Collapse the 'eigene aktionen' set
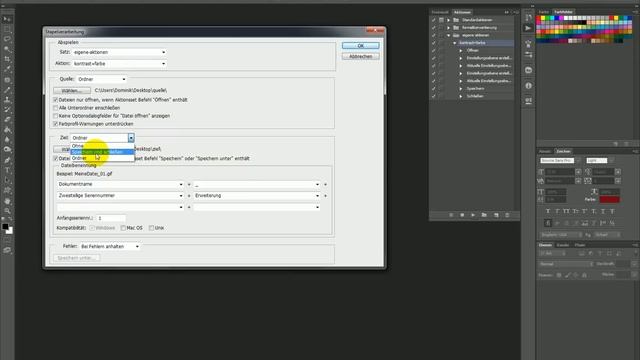Image resolution: width=640 pixels, height=360 pixels. click(449, 35)
